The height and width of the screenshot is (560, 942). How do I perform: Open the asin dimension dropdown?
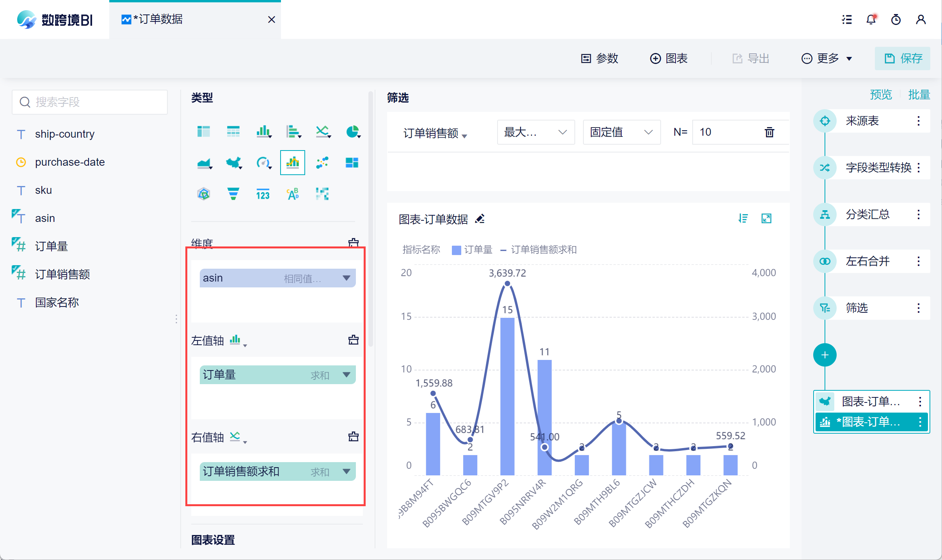tap(346, 278)
